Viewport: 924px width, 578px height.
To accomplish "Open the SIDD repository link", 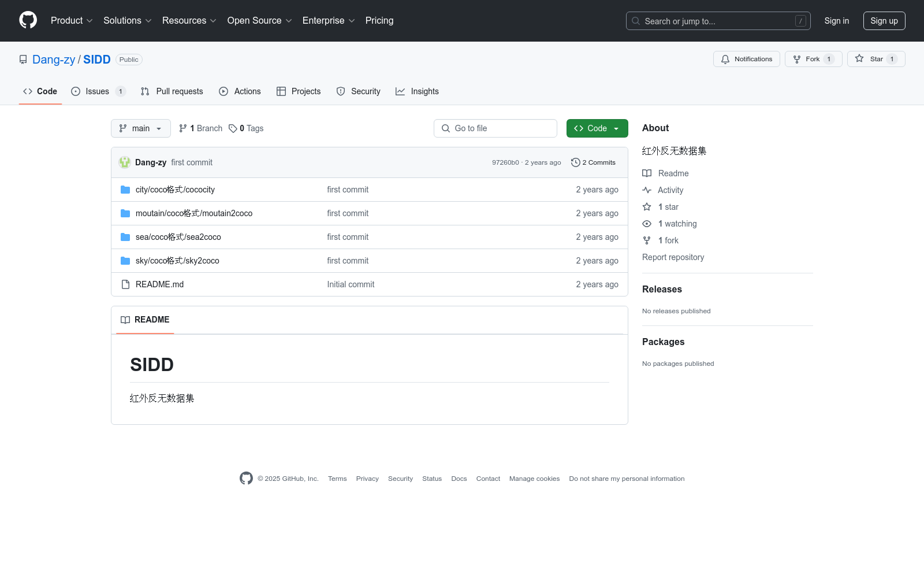I will (97, 60).
